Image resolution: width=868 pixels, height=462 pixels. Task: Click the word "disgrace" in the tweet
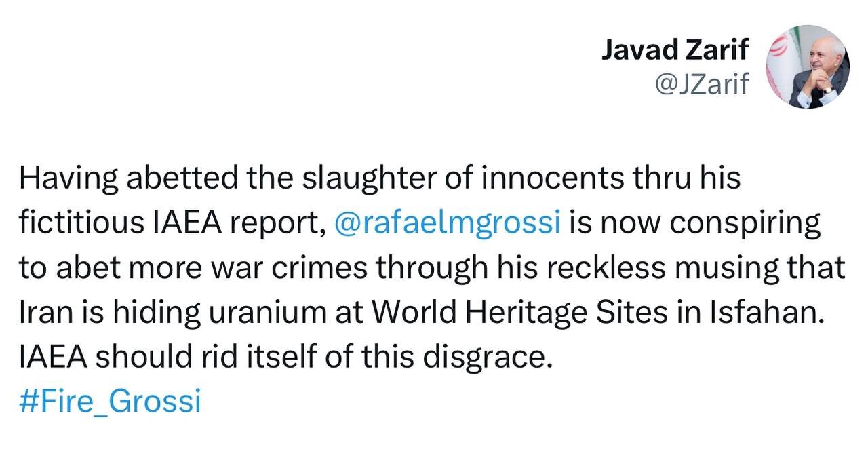(484, 358)
